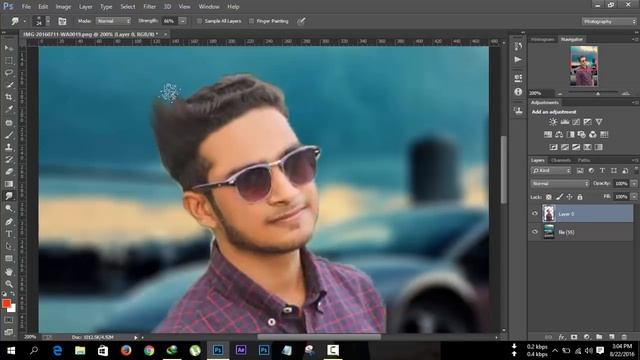Select the Clone Stamp tool
Viewport: 640px width, 360px height.
[x=9, y=147]
